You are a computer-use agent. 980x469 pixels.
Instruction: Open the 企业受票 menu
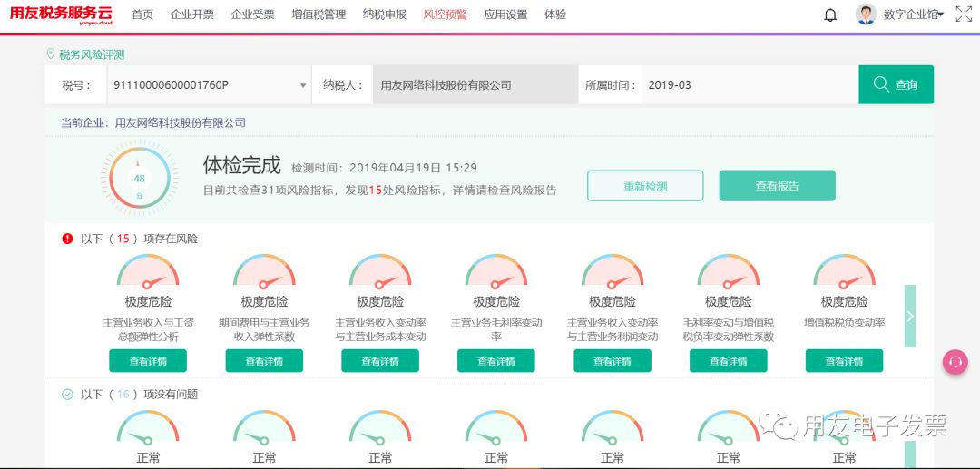pos(252,15)
